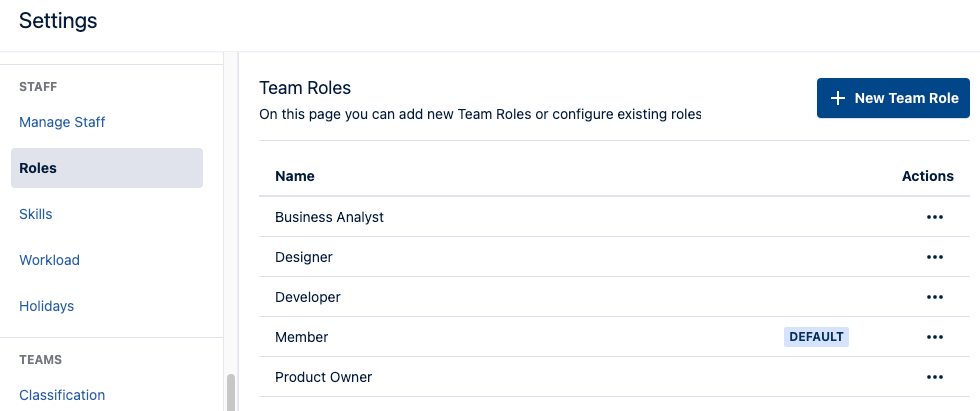Open the Workload sidebar link
The image size is (980, 411).
point(49,260)
